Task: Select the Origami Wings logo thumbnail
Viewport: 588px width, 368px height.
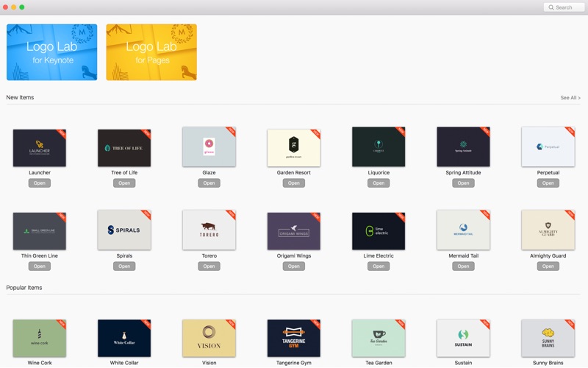Action: 293,231
